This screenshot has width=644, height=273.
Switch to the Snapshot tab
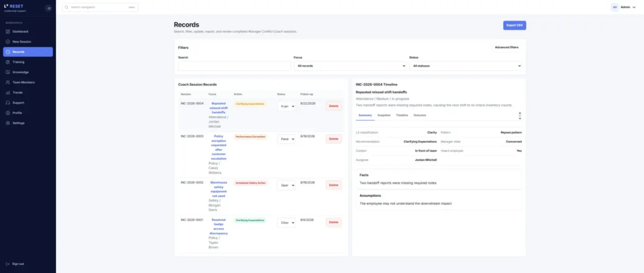(x=384, y=115)
